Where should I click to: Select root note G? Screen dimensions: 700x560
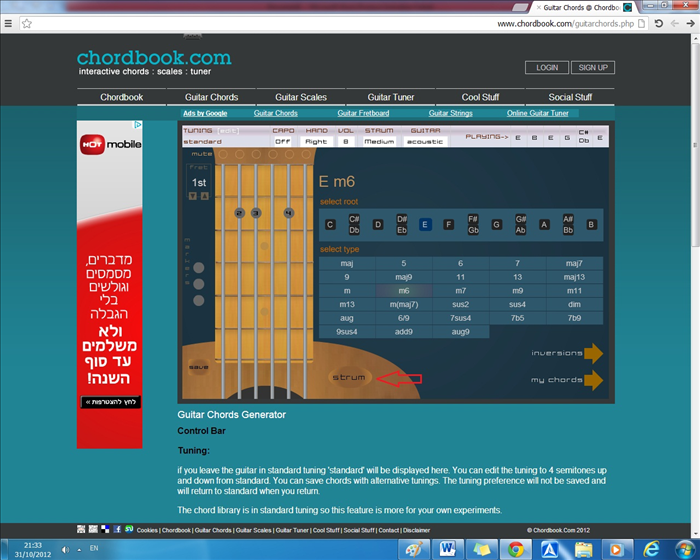pos(496,225)
